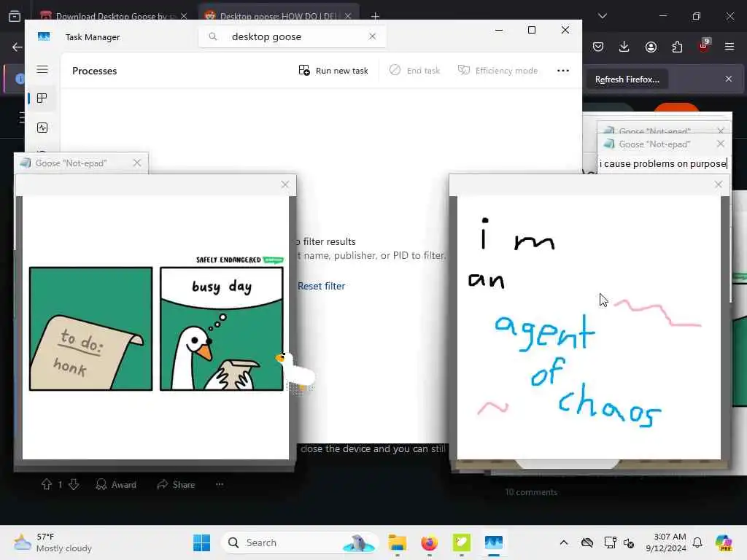Close the left Goose Not-epad window

(x=137, y=163)
